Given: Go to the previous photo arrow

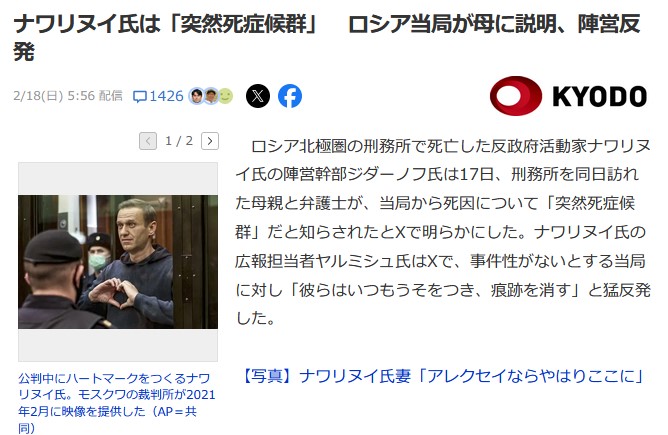Looking at the screenshot, I should pyautogui.click(x=148, y=141).
